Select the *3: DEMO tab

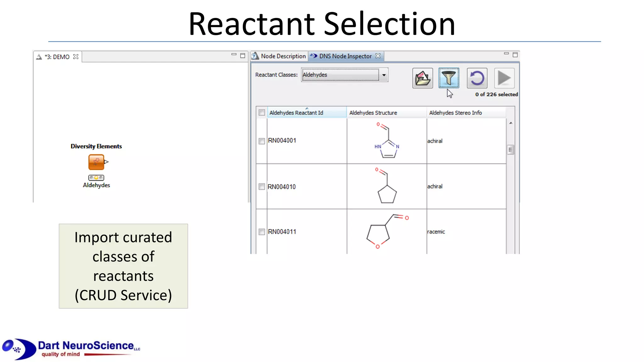click(57, 57)
